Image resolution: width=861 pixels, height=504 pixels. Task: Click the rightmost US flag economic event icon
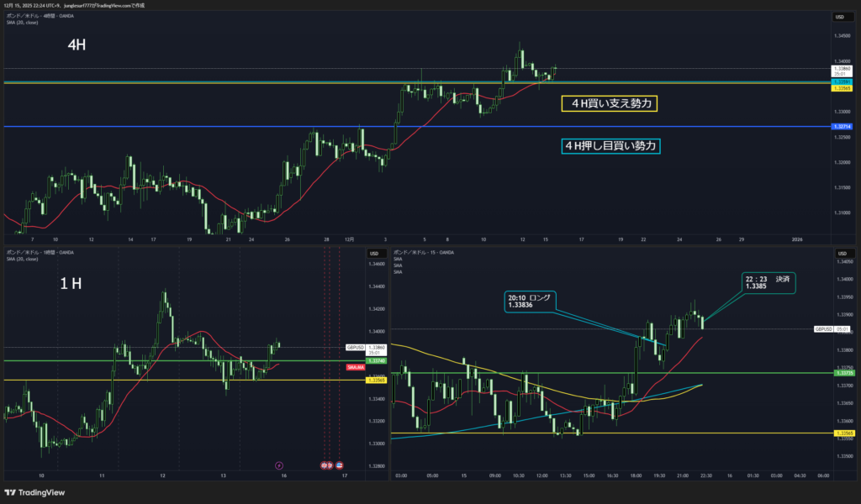tap(340, 465)
